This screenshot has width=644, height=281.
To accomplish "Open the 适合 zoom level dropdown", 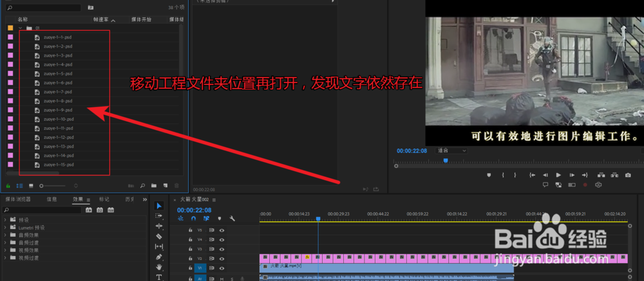I will [452, 150].
